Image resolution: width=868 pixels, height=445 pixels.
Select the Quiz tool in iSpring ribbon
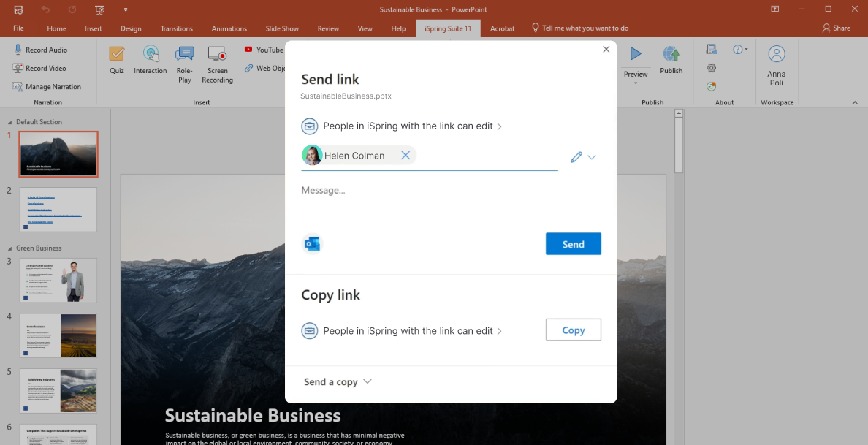tap(117, 61)
